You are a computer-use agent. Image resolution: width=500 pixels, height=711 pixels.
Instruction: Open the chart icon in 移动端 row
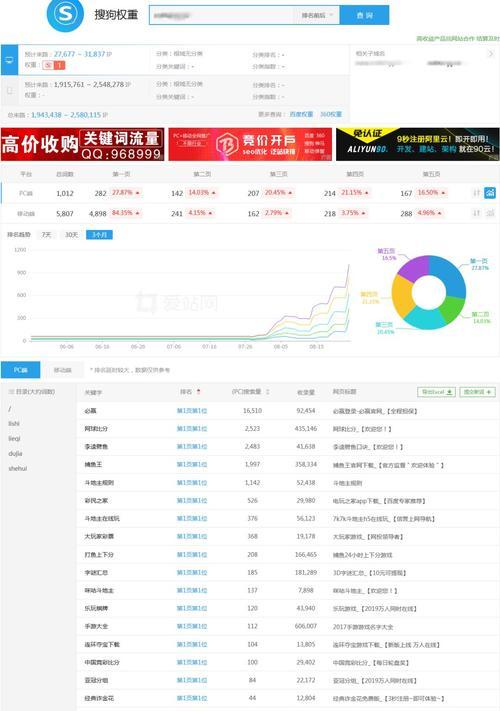(x=490, y=213)
